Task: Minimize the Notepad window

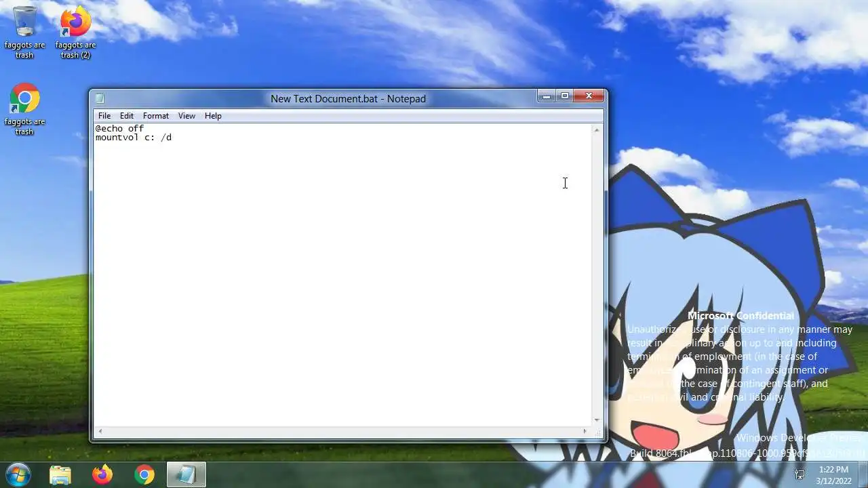Action: coord(547,96)
